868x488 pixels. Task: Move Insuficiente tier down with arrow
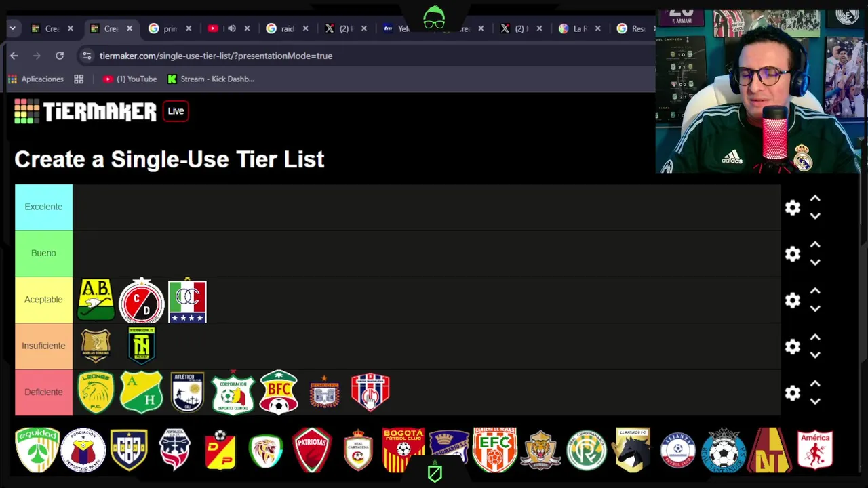815,354
